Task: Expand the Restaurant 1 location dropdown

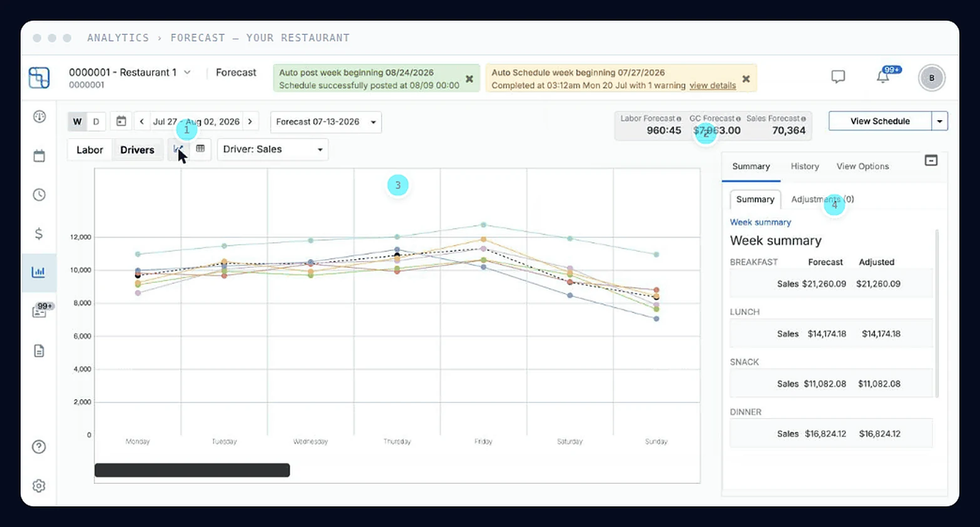Action: click(x=187, y=72)
